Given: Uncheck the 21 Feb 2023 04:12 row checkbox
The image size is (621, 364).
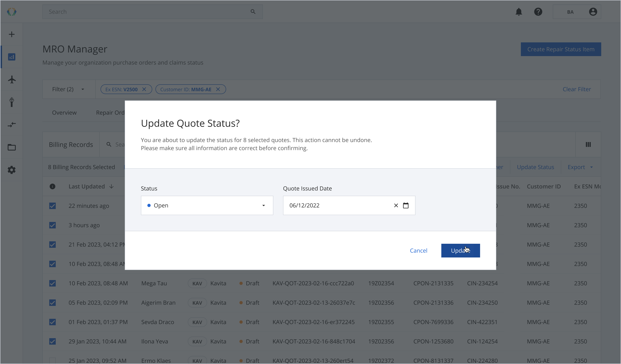Looking at the screenshot, I should pos(52,245).
